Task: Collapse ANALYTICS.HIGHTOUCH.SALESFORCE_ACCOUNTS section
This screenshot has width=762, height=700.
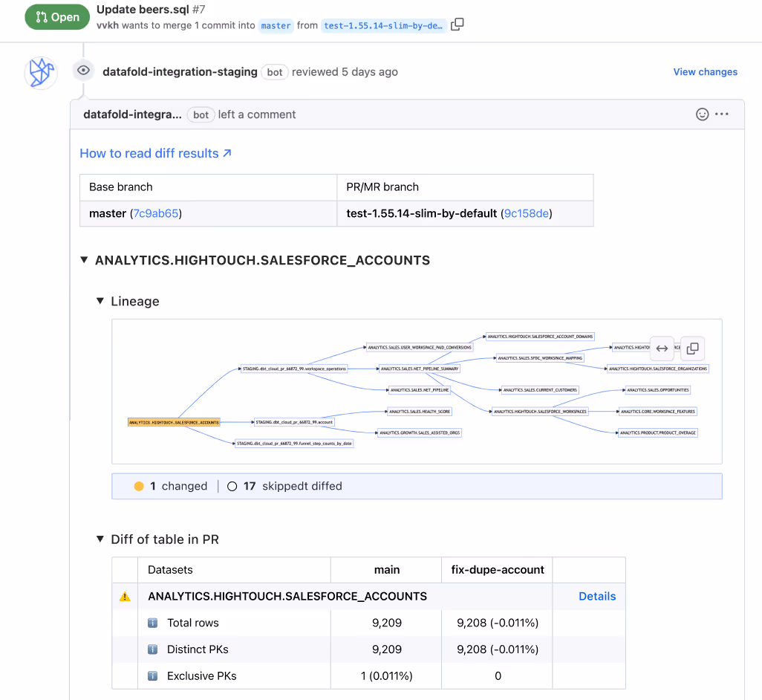Action: [84, 260]
